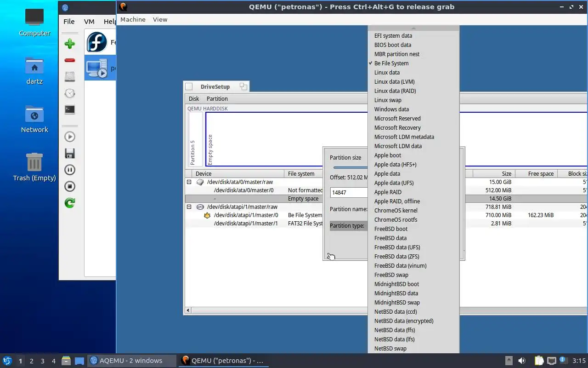Select Apple RAID, offline type
Screen dimensions: 588x368
(x=413, y=201)
